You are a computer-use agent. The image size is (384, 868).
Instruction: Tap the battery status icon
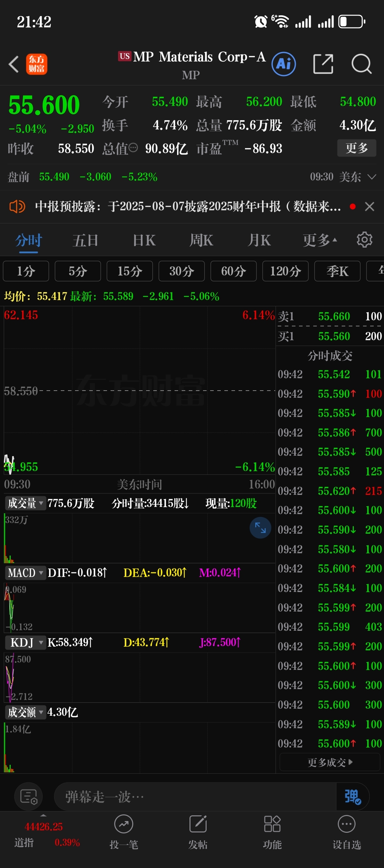coord(352,22)
